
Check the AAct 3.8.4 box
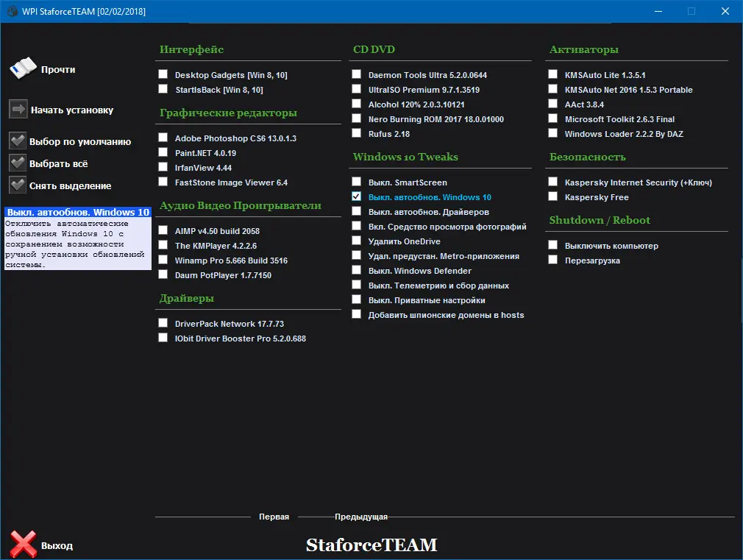pos(552,103)
